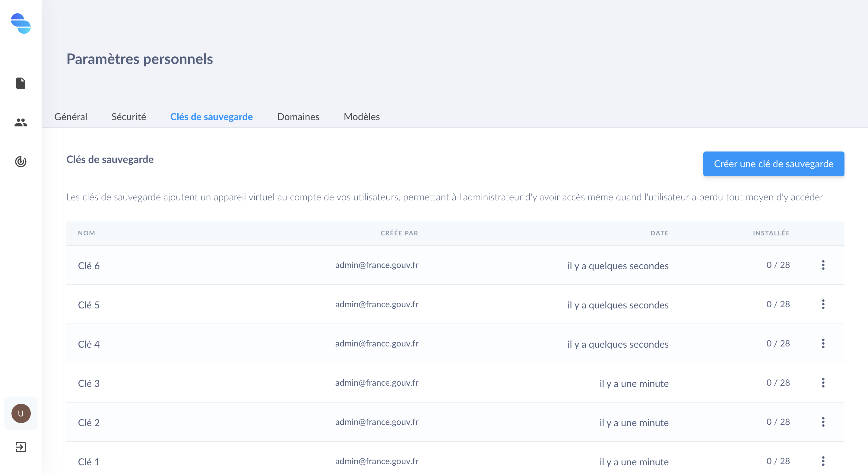Click the app logo in sidebar

21,24
